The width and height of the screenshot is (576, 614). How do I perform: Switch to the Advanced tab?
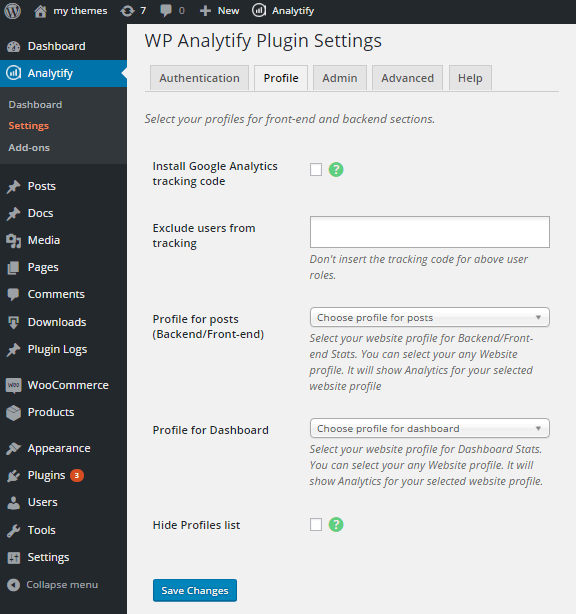point(407,78)
